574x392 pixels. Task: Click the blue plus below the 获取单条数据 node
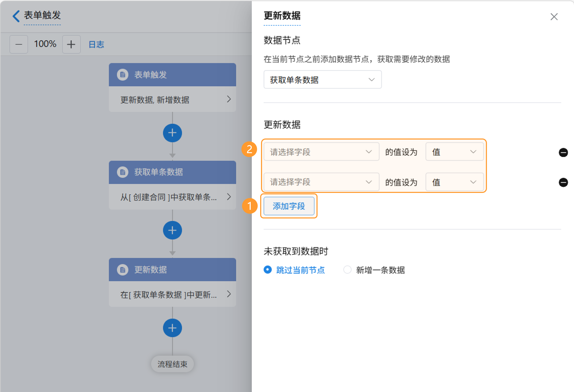(172, 230)
